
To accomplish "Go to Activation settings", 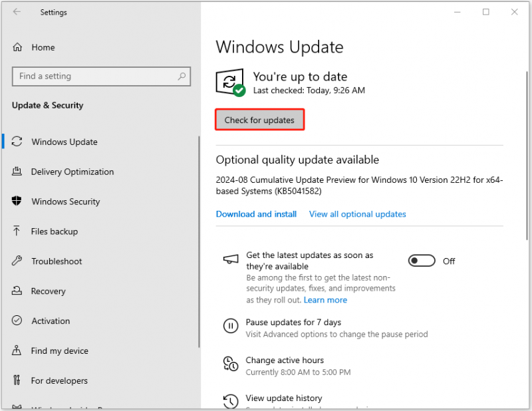I will [x=51, y=321].
